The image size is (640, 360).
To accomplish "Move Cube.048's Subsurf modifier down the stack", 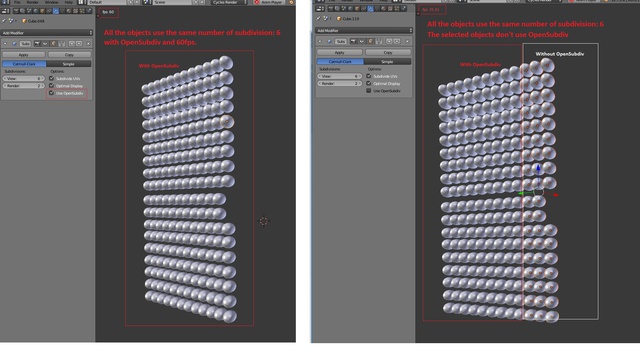I will (x=79, y=43).
